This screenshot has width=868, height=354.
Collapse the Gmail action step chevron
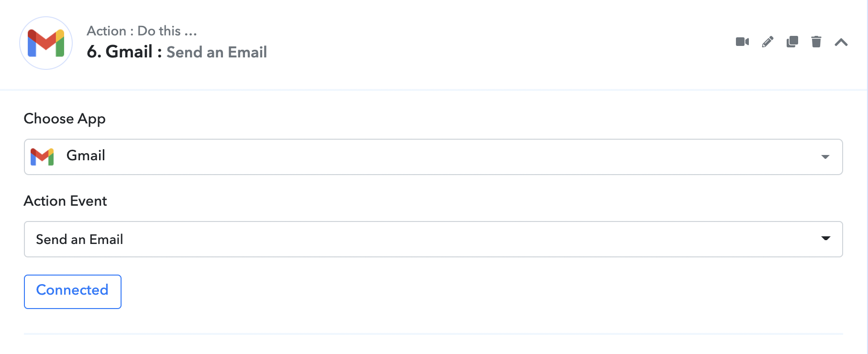pyautogui.click(x=841, y=43)
